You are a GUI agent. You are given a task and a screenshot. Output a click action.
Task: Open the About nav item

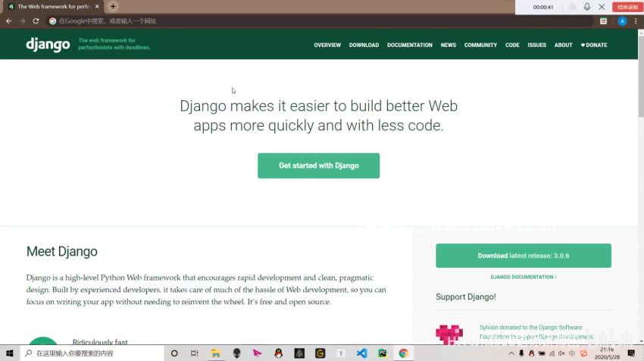pos(563,45)
